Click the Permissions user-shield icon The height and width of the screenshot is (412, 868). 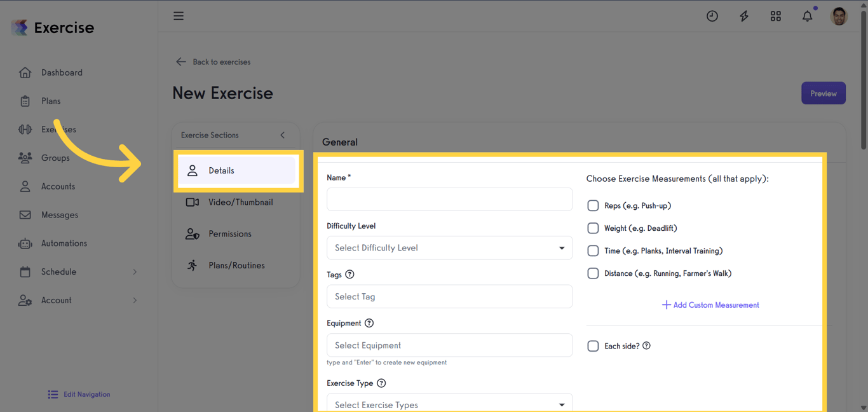pos(193,234)
